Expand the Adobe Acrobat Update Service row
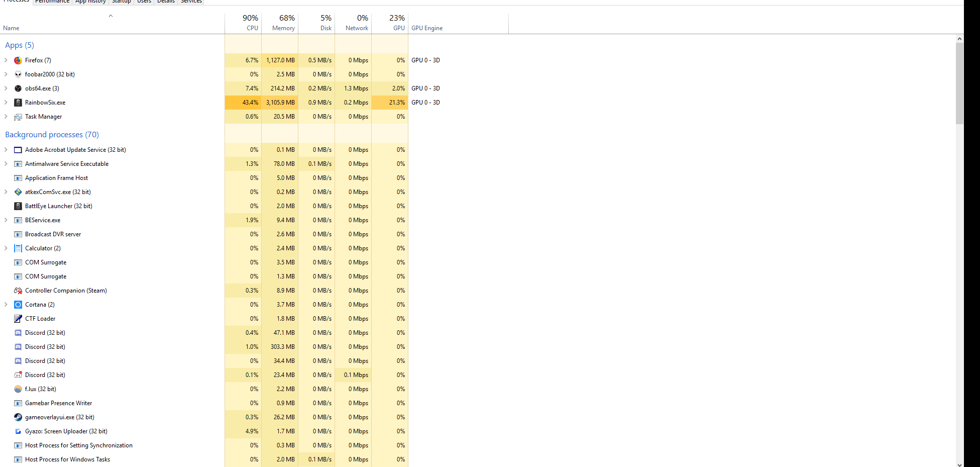The height and width of the screenshot is (467, 980). pos(6,150)
